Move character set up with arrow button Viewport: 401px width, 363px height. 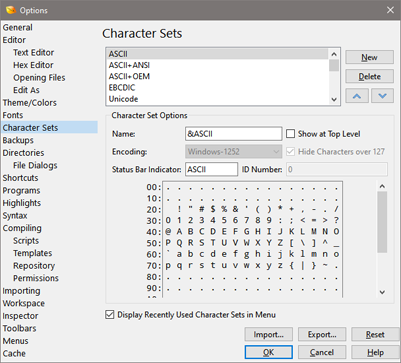click(x=357, y=96)
